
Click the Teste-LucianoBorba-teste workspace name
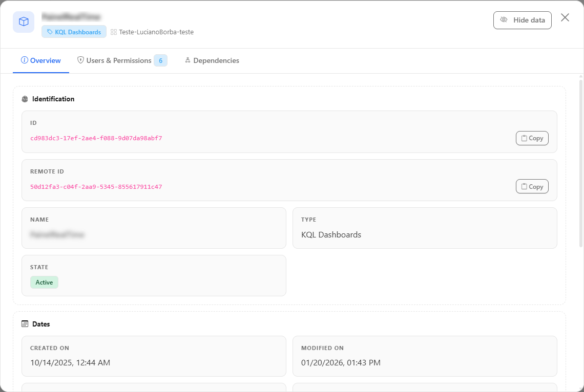pos(156,32)
